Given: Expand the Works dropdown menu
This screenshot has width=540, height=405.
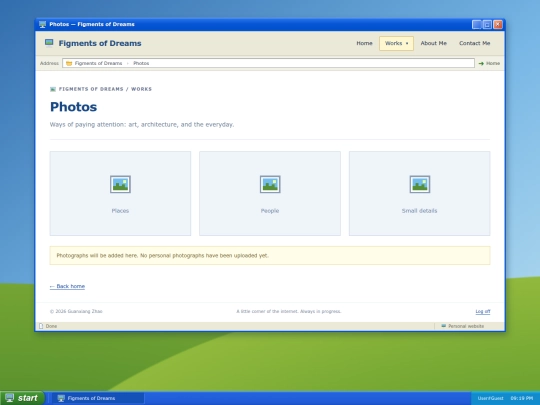Looking at the screenshot, I should pos(396,43).
